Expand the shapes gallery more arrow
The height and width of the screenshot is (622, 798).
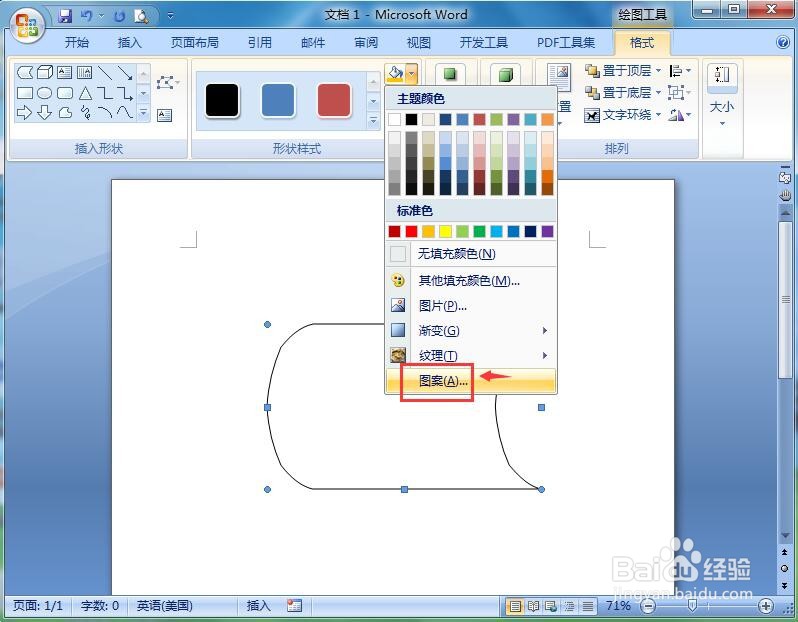(144, 112)
